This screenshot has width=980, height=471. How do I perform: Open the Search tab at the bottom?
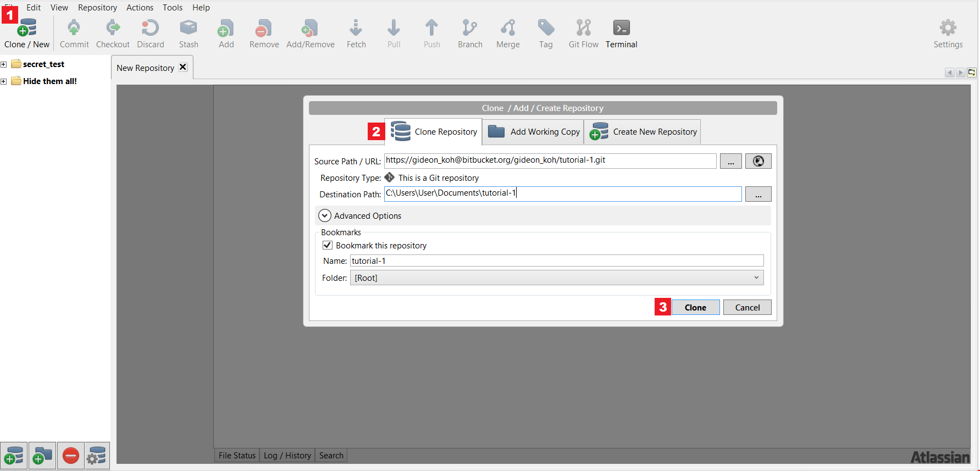pyautogui.click(x=331, y=455)
